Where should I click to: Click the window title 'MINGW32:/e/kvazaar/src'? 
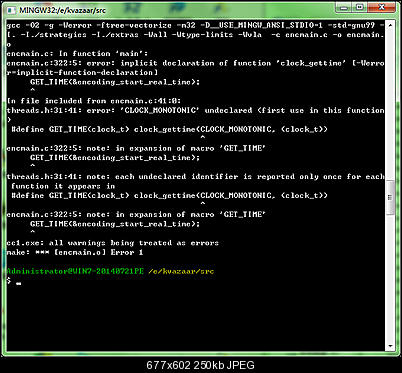pyautogui.click(x=62, y=10)
